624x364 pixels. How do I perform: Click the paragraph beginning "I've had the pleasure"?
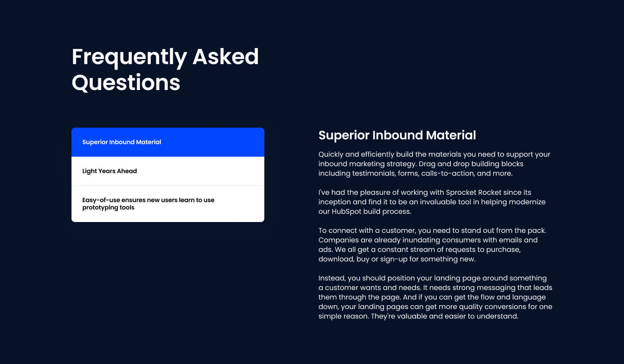point(432,202)
